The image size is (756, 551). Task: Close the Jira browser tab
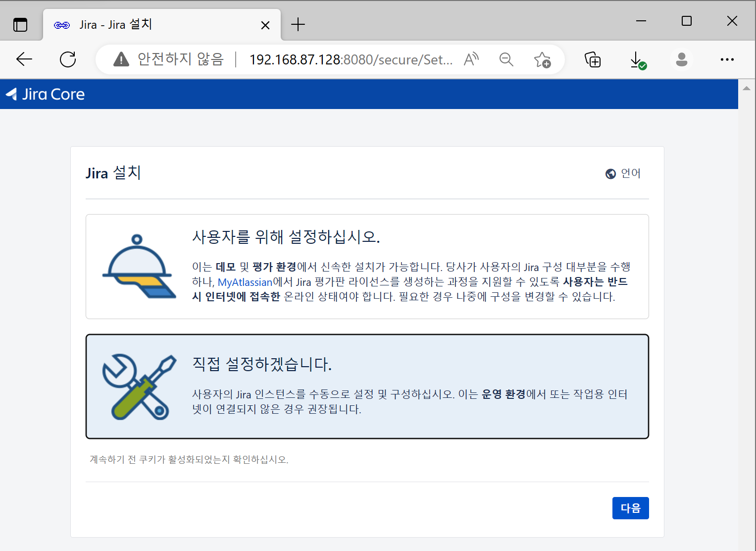point(265,25)
